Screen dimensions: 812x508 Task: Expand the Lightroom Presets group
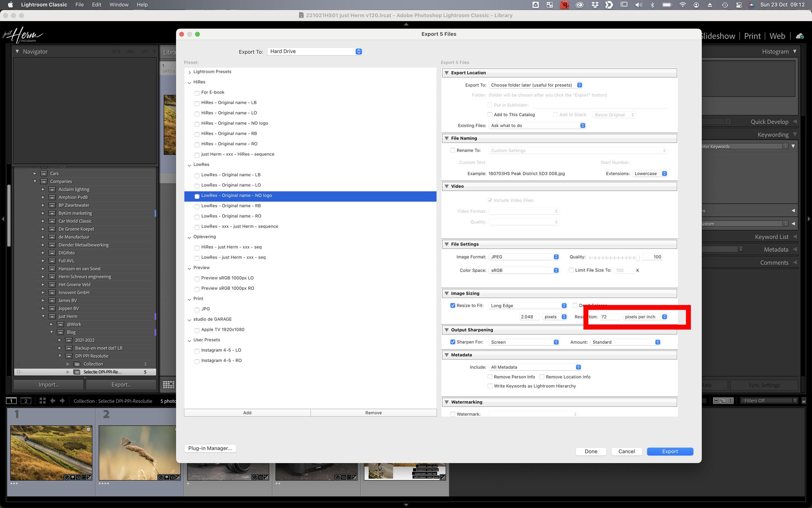coord(190,72)
